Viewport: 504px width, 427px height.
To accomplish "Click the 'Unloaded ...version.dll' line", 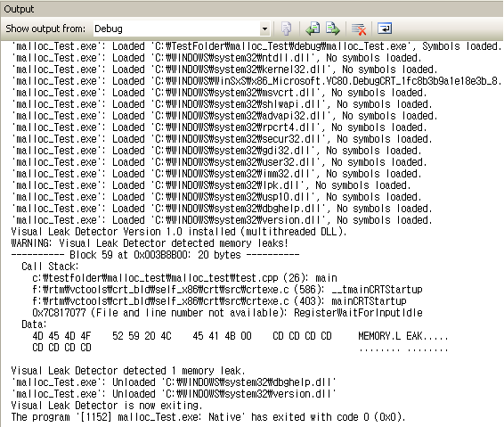I will pos(174,394).
